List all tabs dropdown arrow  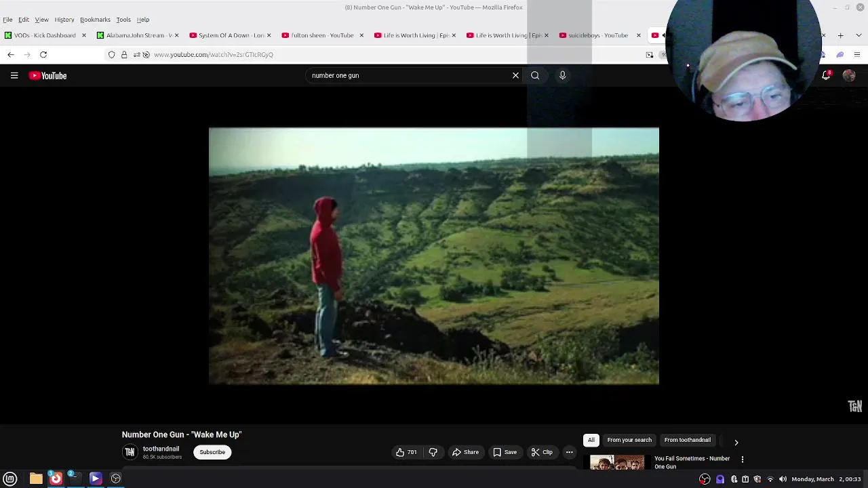(x=858, y=35)
